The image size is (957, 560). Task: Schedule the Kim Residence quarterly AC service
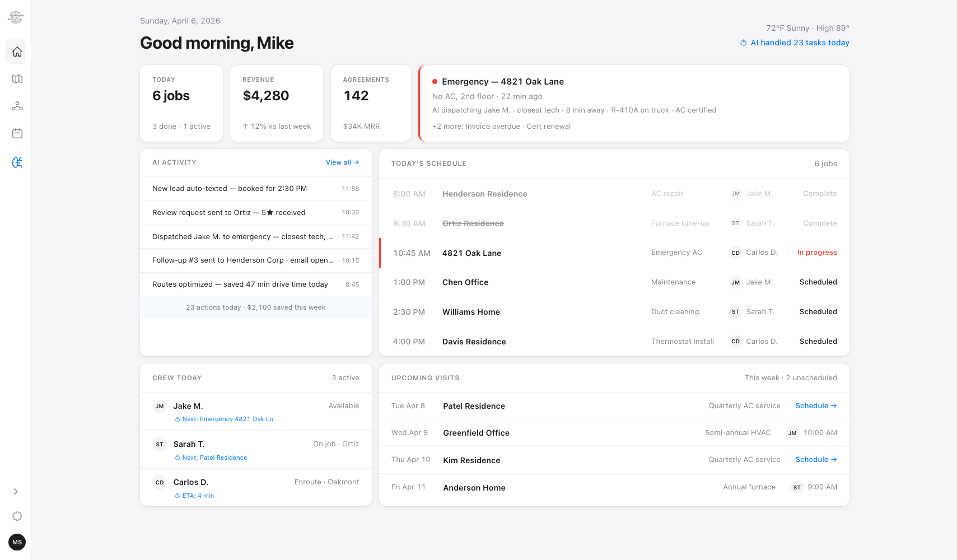[x=815, y=459]
